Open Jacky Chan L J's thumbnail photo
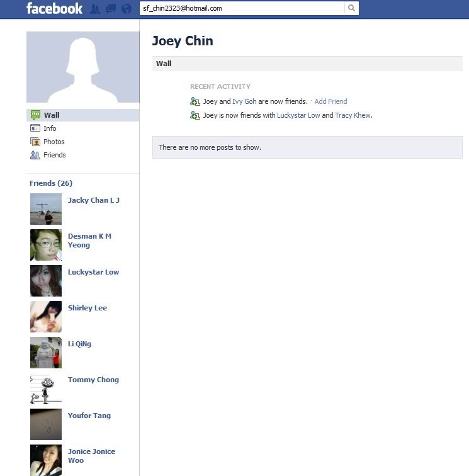 coord(46,209)
